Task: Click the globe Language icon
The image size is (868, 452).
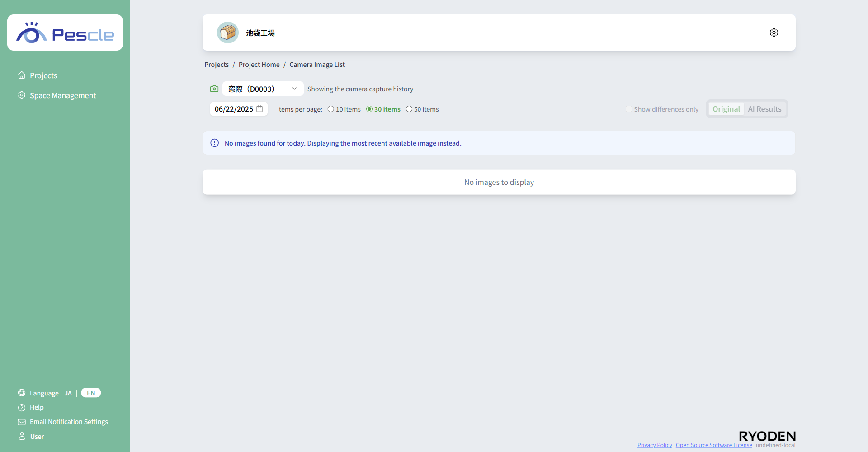Action: [x=22, y=393]
